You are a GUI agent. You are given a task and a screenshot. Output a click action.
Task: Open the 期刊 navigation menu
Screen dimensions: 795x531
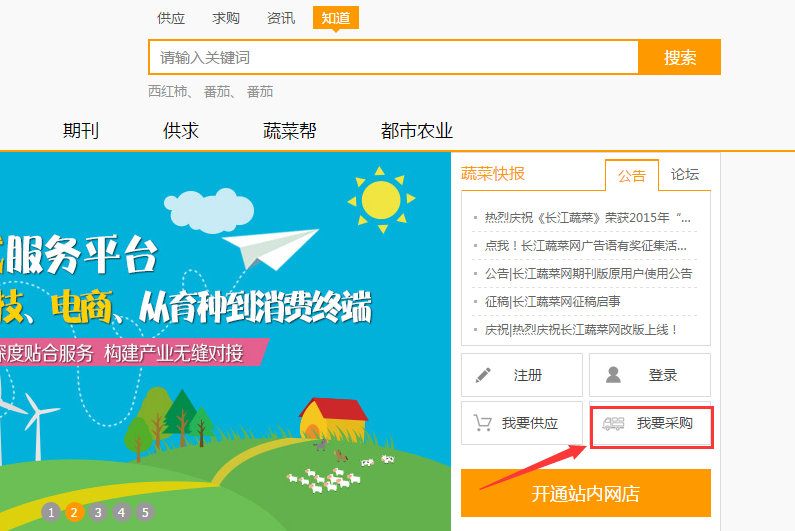point(81,131)
